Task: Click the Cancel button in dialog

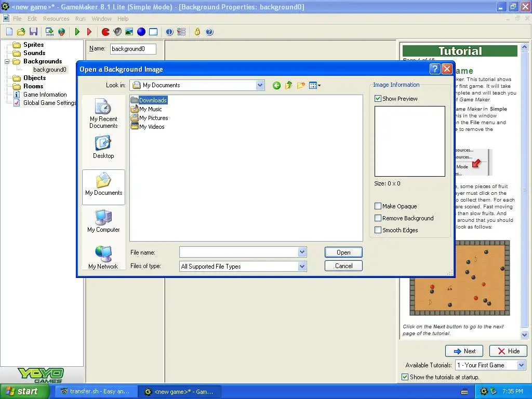Action: coord(343,265)
